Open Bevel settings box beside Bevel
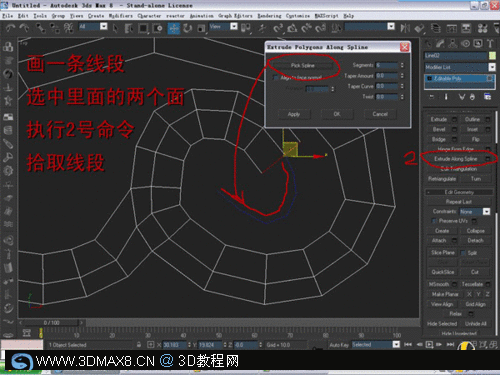Screen dimensions: 500x375 pyautogui.click(x=454, y=129)
